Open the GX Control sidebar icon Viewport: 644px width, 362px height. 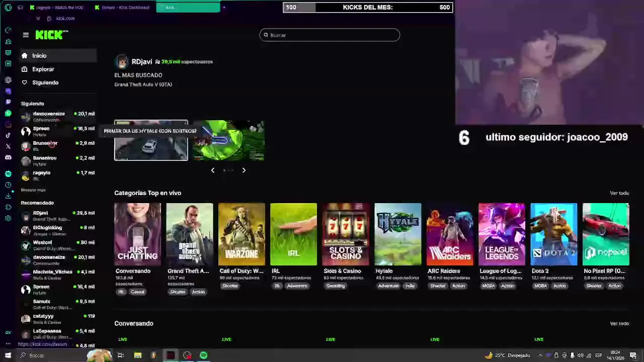8,332
